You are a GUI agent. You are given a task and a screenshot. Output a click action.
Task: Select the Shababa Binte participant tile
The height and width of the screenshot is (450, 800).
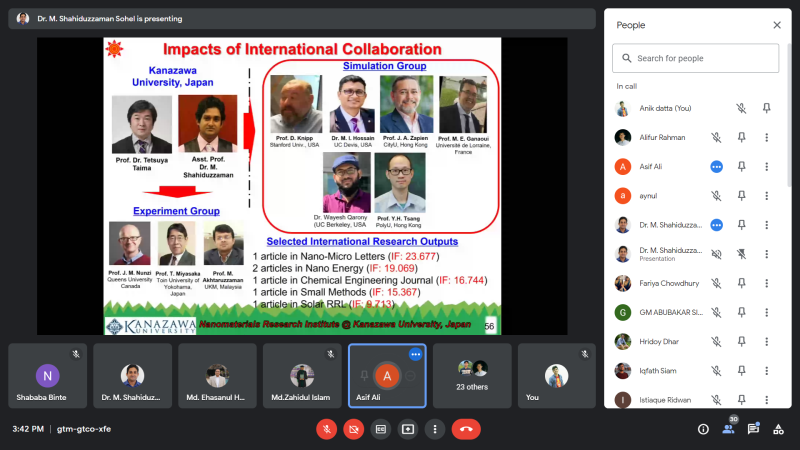(47, 376)
